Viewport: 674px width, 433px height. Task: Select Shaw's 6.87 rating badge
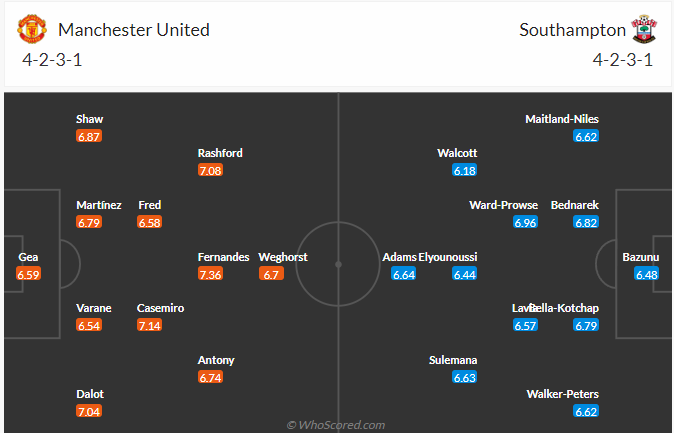(89, 136)
